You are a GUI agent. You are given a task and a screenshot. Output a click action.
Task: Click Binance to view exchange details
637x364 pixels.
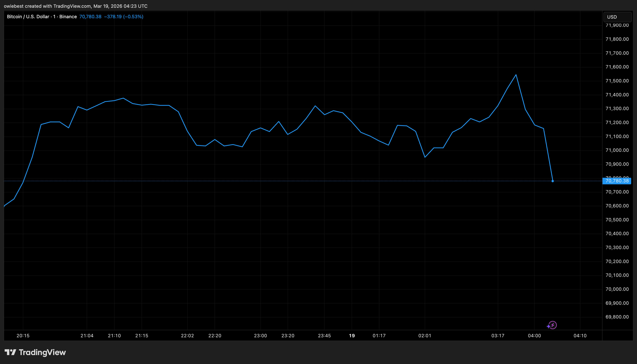[68, 16]
